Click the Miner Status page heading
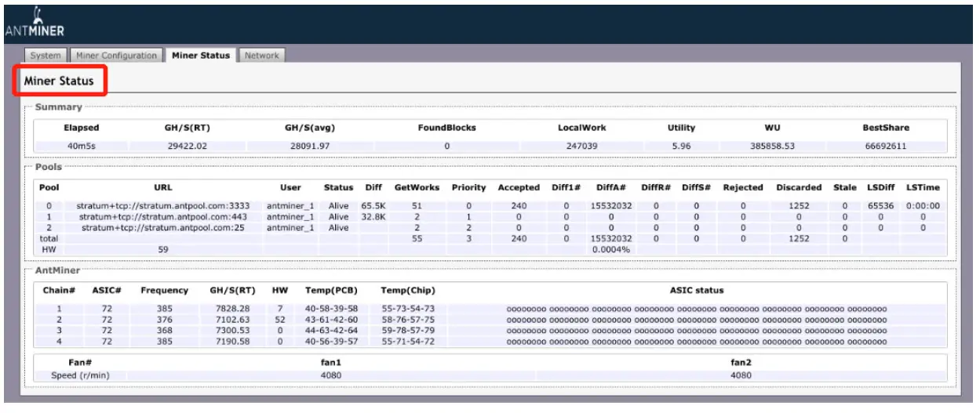 [x=59, y=81]
